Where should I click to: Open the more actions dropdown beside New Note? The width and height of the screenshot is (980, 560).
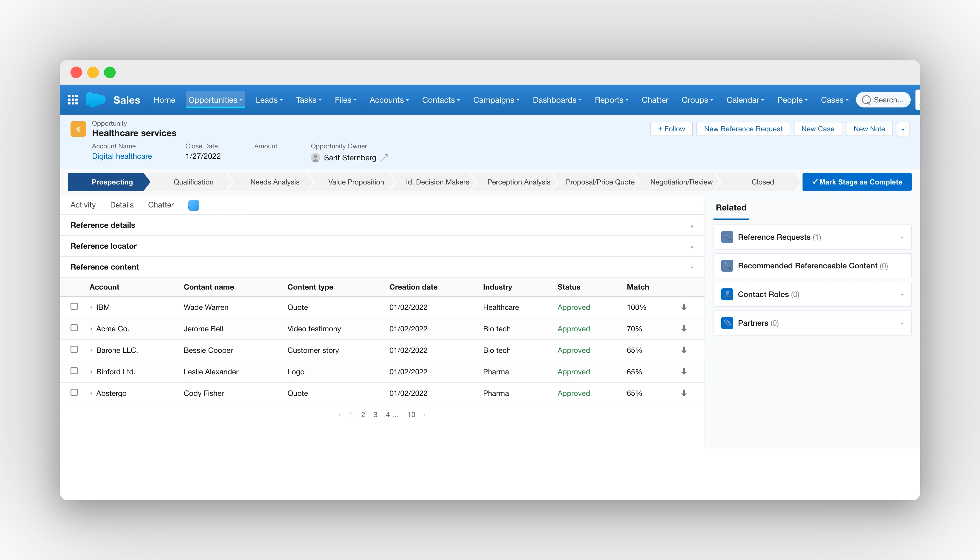point(903,129)
